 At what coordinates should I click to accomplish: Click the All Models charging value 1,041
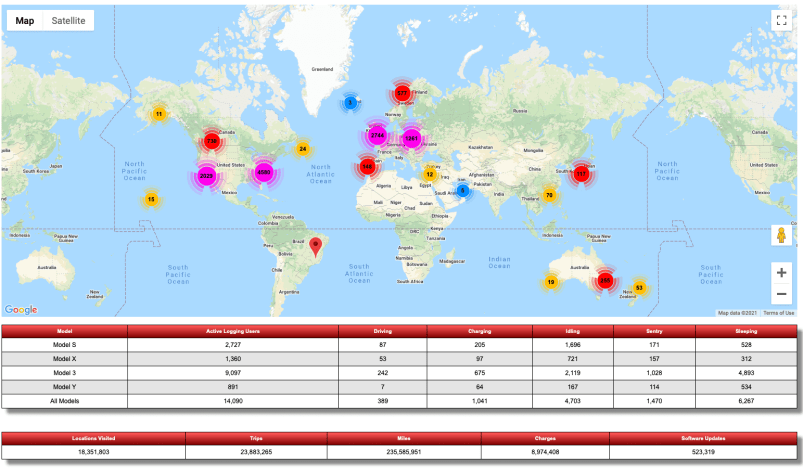coord(479,401)
